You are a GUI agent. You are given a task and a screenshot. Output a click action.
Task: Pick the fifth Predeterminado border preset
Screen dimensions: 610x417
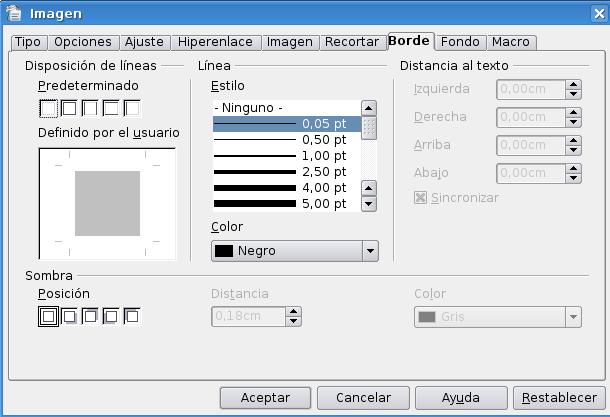[131, 108]
